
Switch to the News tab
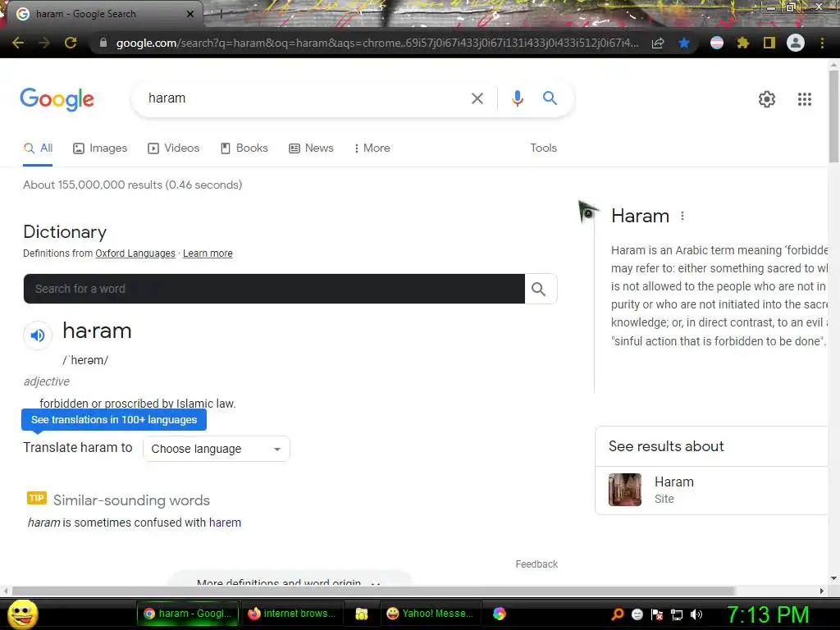(x=311, y=148)
